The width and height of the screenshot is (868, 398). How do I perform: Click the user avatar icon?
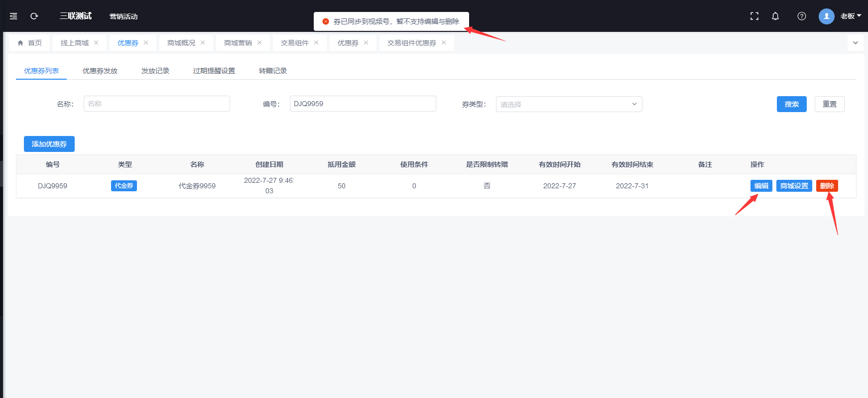coord(827,16)
